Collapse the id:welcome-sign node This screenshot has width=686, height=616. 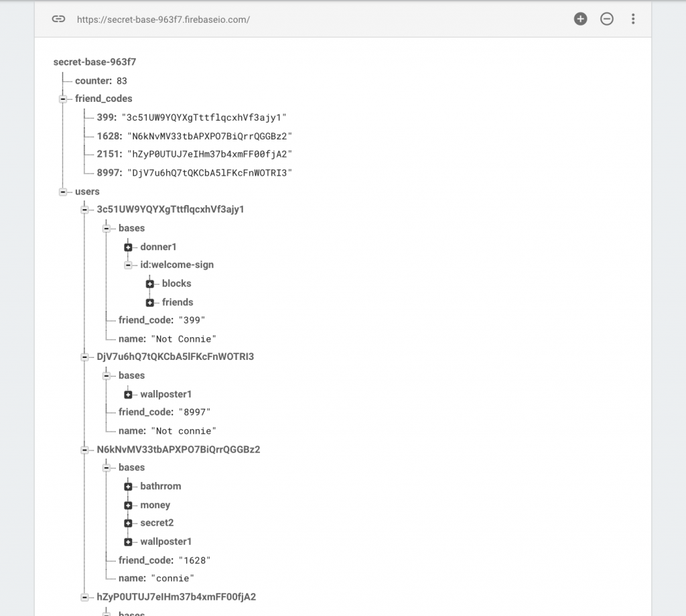pyautogui.click(x=128, y=265)
